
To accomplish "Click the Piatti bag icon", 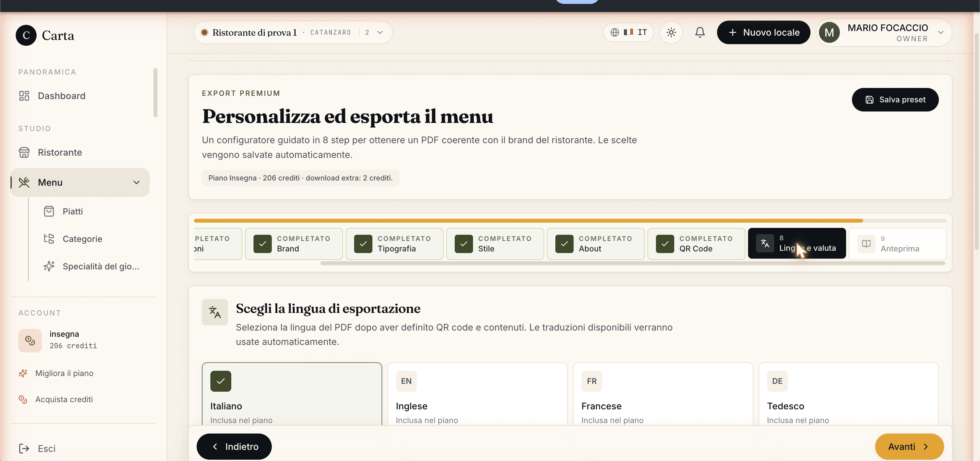I will click(x=49, y=211).
